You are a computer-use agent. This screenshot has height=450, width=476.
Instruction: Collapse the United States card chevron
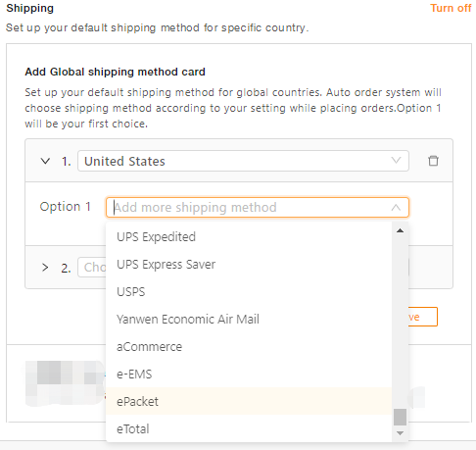[45, 161]
